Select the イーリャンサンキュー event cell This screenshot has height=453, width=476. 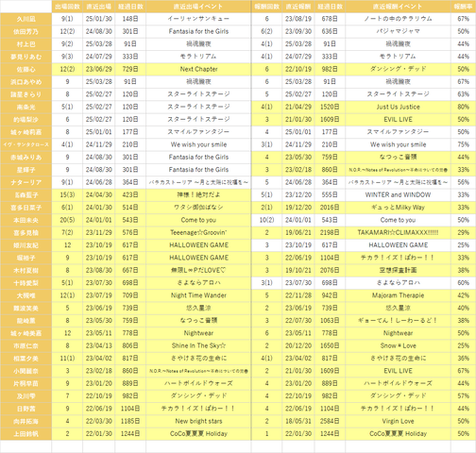pos(198,19)
